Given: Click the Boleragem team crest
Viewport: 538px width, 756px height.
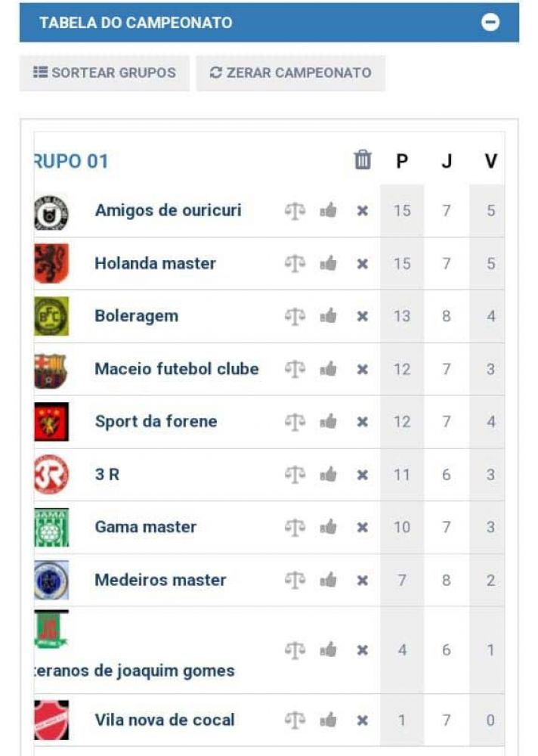Looking at the screenshot, I should point(51,316).
